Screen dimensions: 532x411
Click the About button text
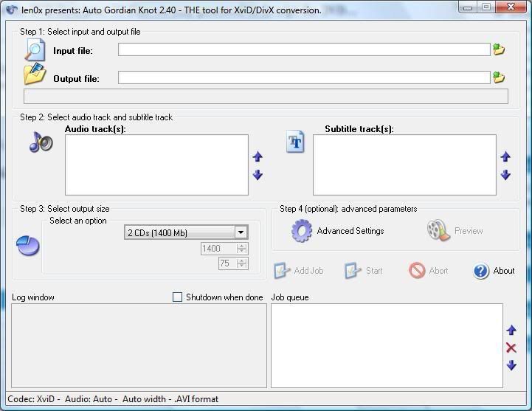coord(504,271)
